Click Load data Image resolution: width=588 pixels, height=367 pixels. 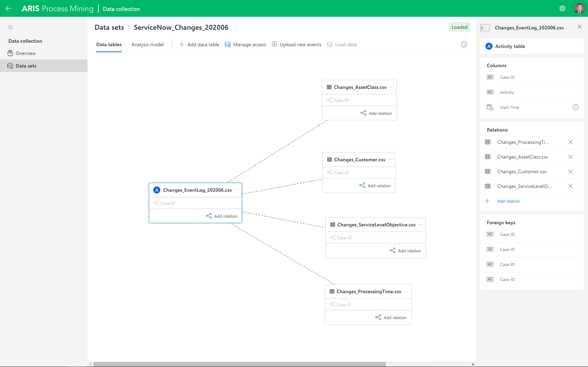point(342,44)
